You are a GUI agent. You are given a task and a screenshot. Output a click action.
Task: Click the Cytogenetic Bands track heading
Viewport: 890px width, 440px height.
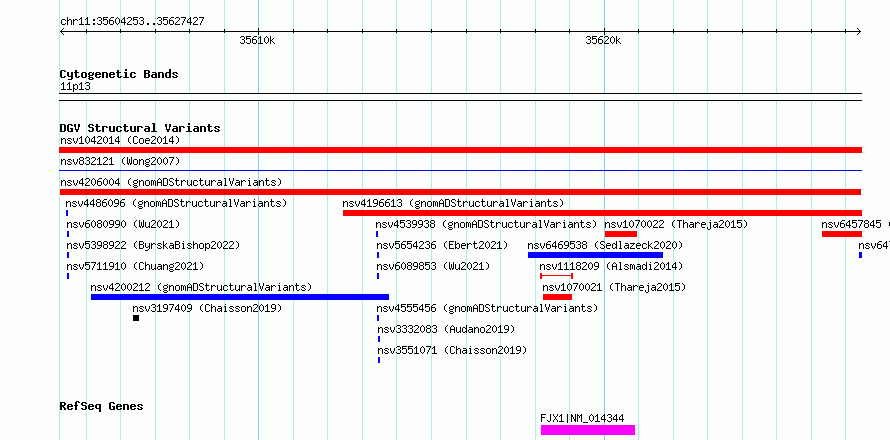[119, 74]
